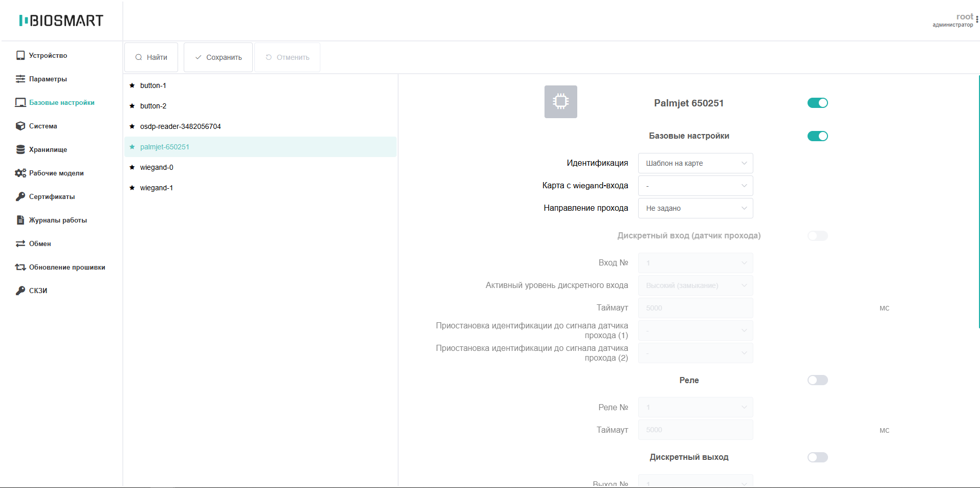Click the relay Таймаут field
This screenshot has height=488, width=980.
tap(695, 430)
